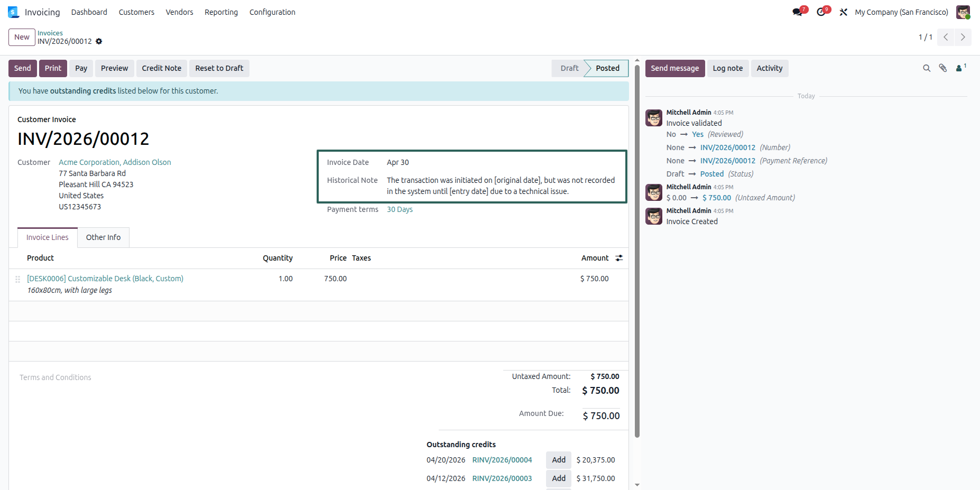Open the Customers menu
980x490 pixels.
136,12
